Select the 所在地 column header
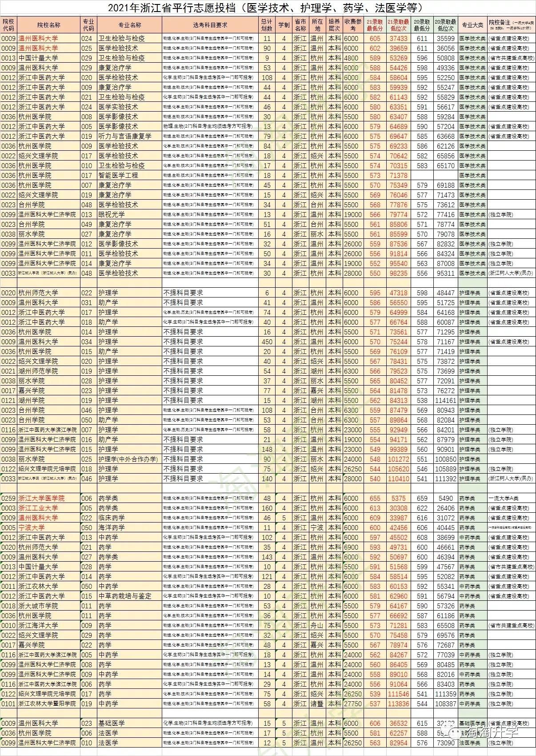Image resolution: width=536 pixels, height=756 pixels. 317,25
